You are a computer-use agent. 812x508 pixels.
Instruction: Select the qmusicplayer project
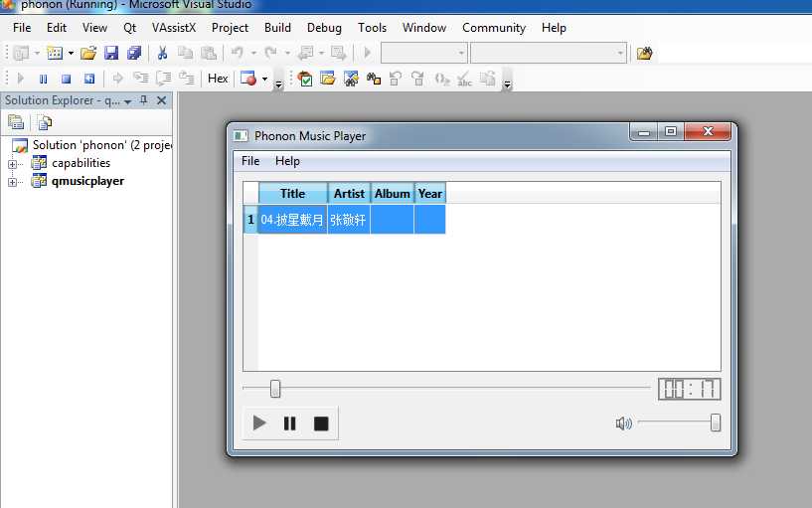87,181
